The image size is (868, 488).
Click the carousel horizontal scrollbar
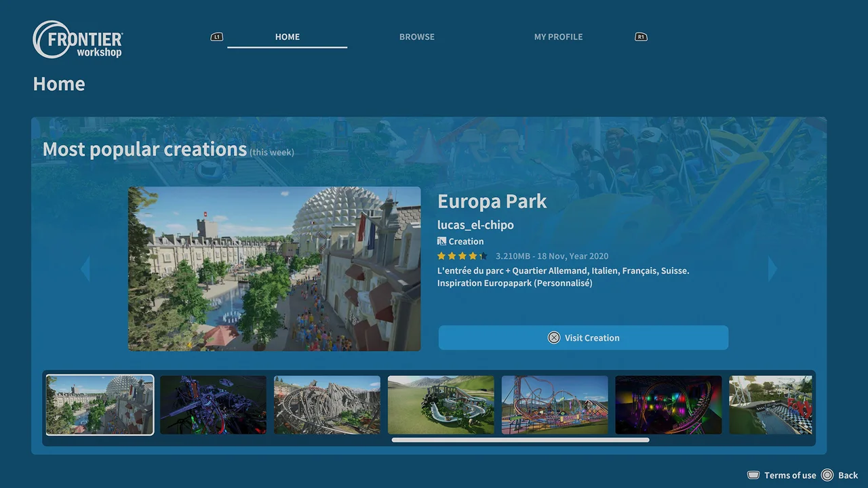pyautogui.click(x=520, y=440)
